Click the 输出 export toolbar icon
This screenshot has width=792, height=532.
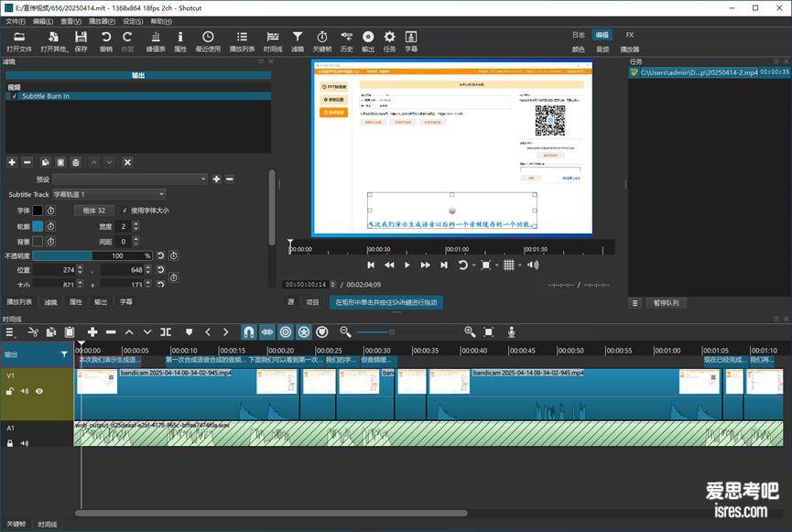tap(368, 41)
